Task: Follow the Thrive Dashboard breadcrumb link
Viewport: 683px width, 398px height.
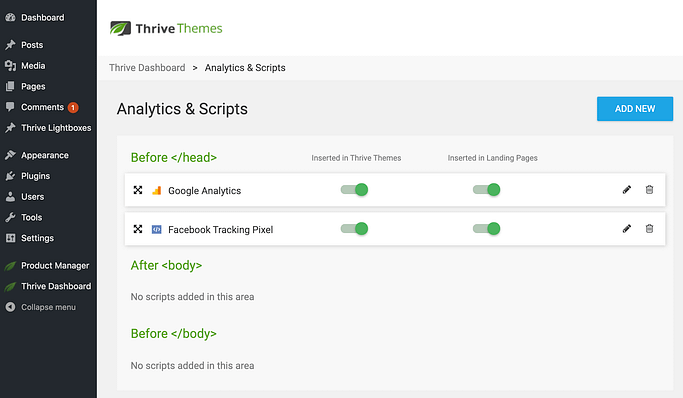Action: coord(147,67)
